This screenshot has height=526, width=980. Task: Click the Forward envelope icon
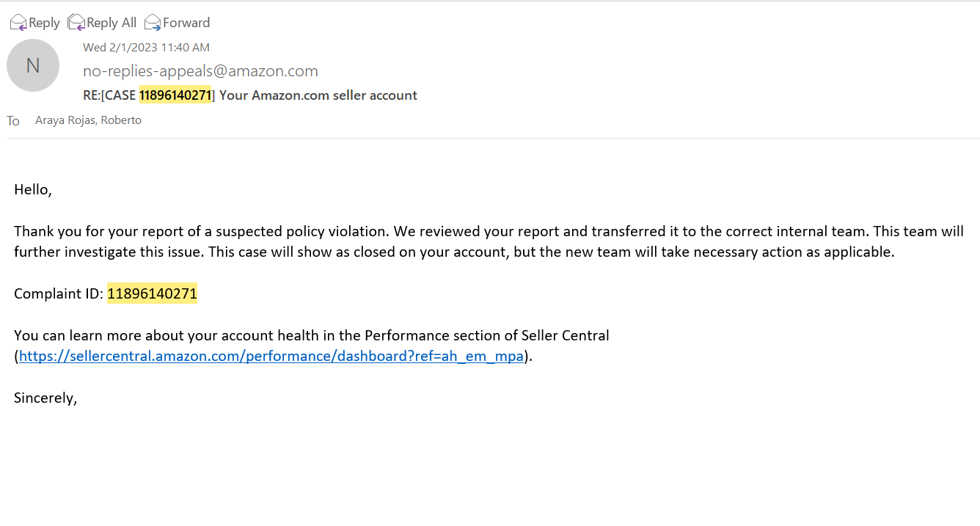[153, 23]
